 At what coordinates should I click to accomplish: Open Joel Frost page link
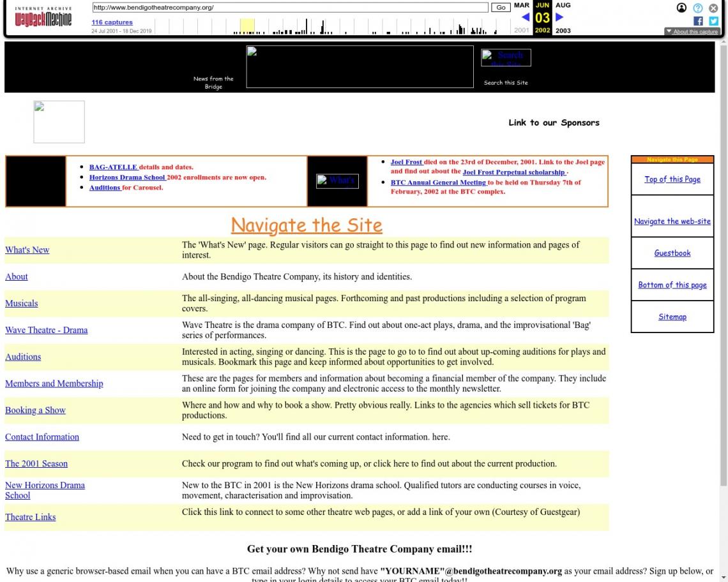coord(406,162)
